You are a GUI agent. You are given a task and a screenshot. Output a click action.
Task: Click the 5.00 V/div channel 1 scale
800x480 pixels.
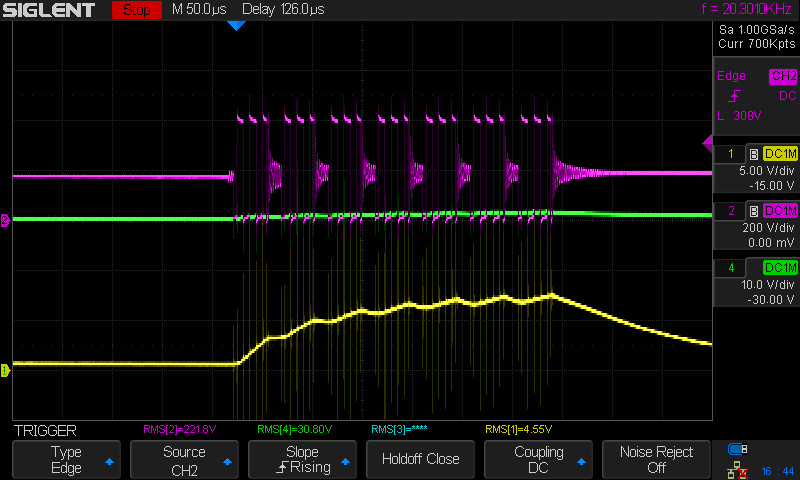click(766, 171)
